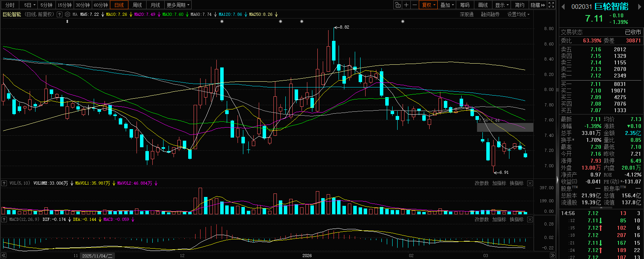Select the 30分钟 period tab
Viewport: 644px width, 259px height.
coord(83,5)
